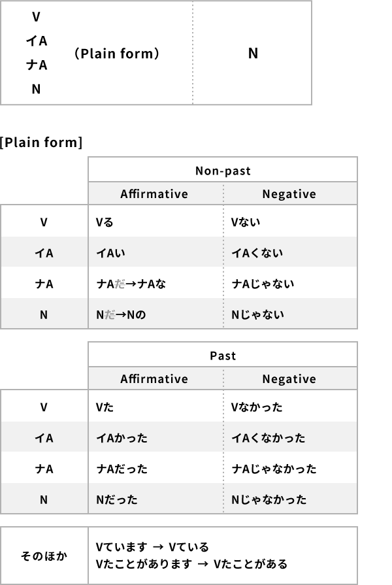Click the "イAくない" cell

click(257, 253)
